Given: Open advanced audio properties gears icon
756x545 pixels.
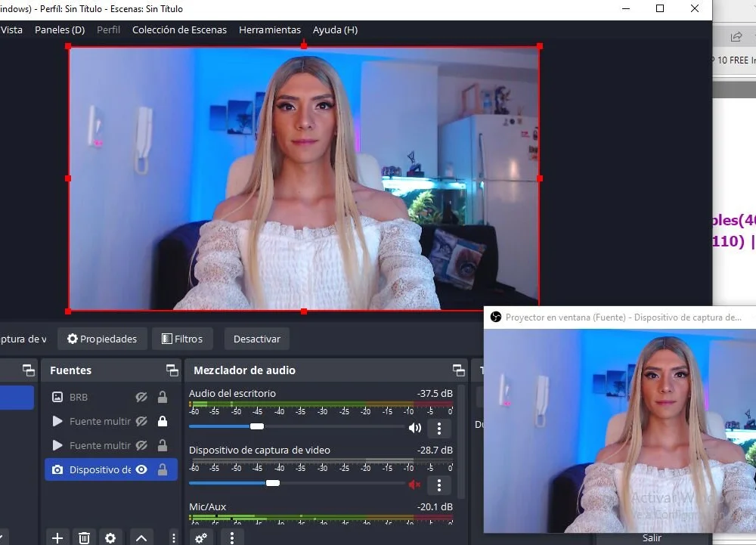Looking at the screenshot, I should [x=201, y=537].
